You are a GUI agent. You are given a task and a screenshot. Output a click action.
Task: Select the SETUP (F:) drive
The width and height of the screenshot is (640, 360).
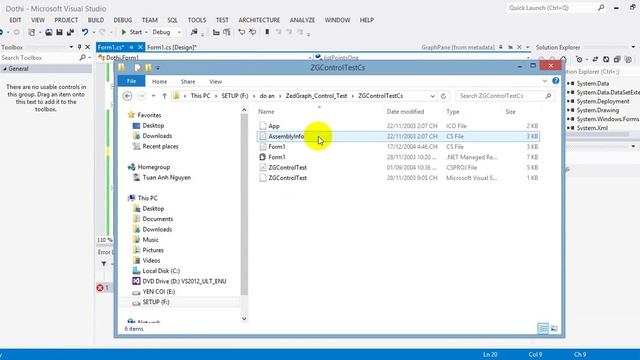pos(156,302)
